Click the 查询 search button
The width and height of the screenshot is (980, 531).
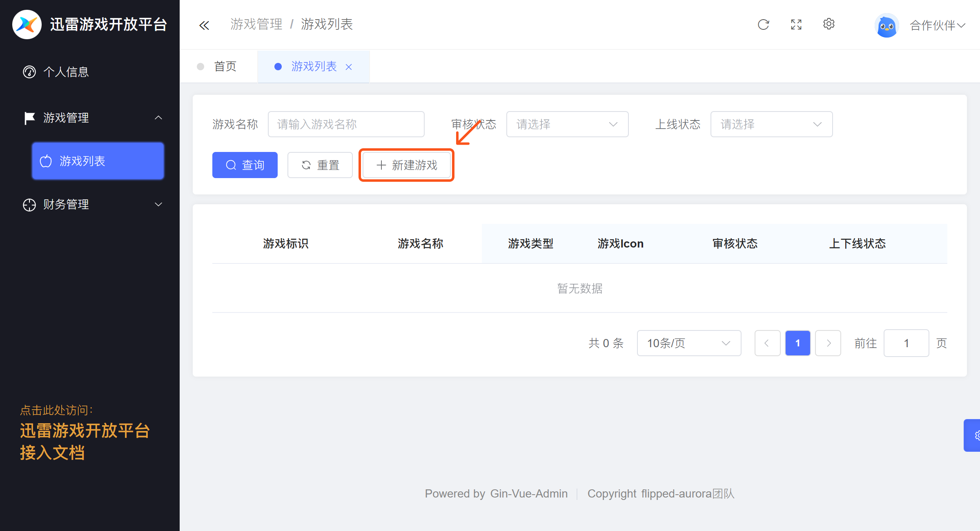coord(245,165)
